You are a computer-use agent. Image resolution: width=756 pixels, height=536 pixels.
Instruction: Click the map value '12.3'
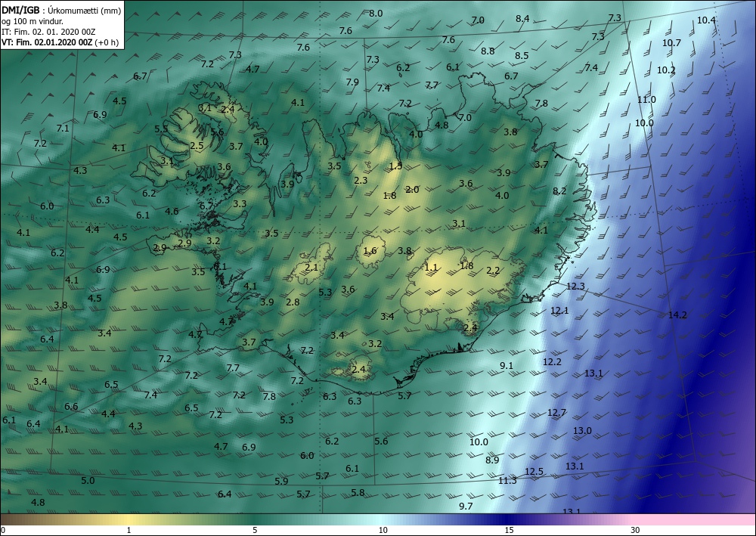pyautogui.click(x=575, y=286)
